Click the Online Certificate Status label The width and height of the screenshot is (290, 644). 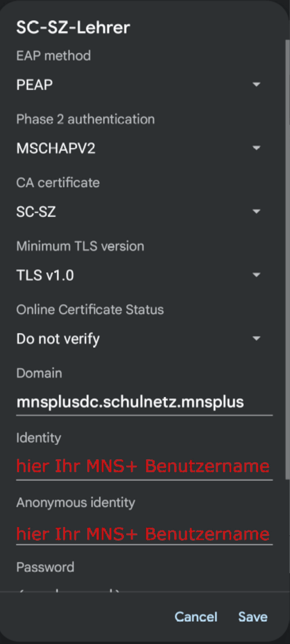click(90, 310)
